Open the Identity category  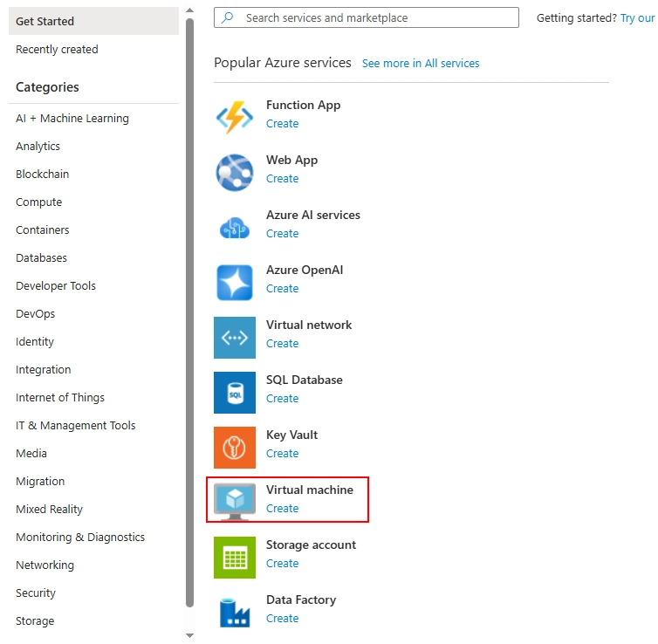(35, 341)
